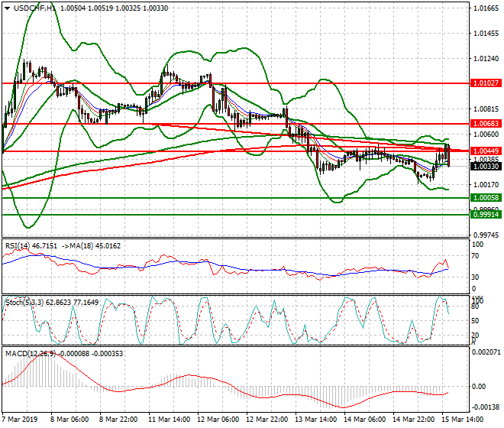Click the 0.99745 price scale value
This screenshot has width=504, height=428.
486,235
